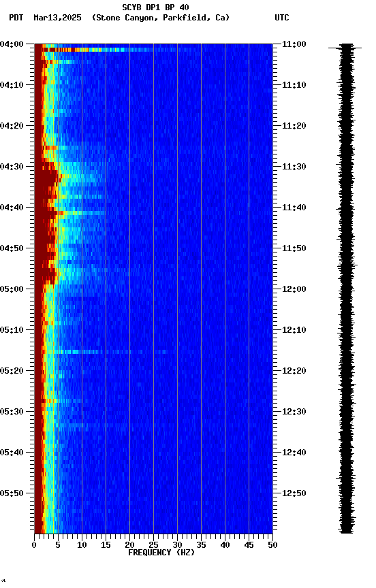Click the 35 Hz frequency axis label
The width and height of the screenshot is (376, 588).
click(x=201, y=545)
